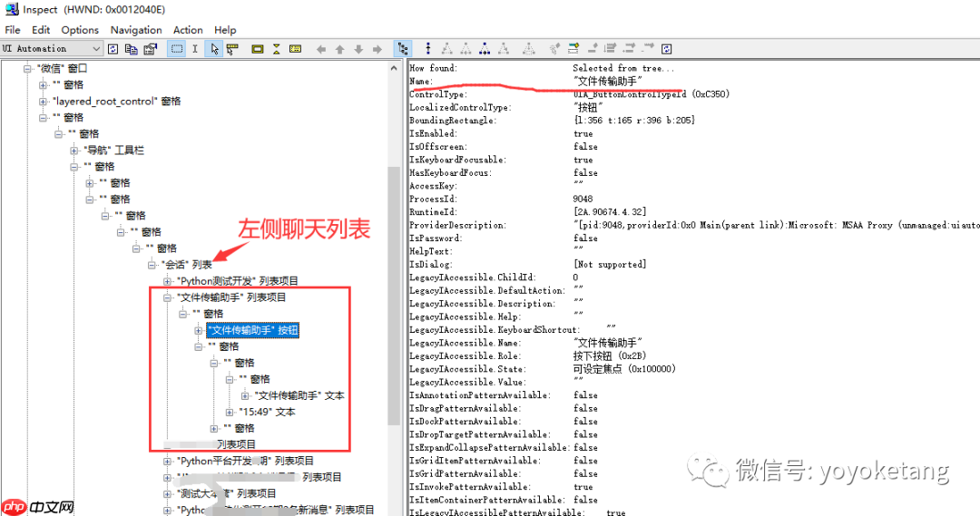Screen dimensions: 980x516
Task: Click the RuntimeId value [2A.90674.4.32]
Action: pyautogui.click(x=610, y=212)
